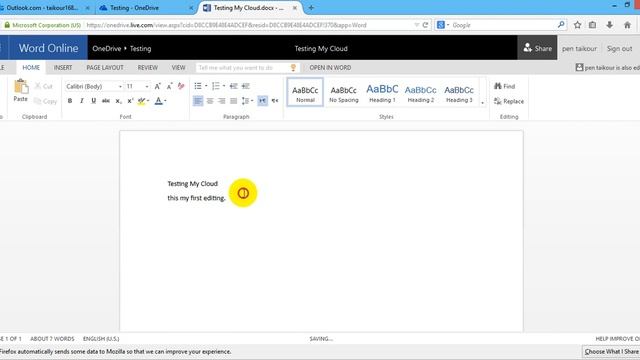
Task: Click the pen taikour account name
Action: (x=579, y=49)
